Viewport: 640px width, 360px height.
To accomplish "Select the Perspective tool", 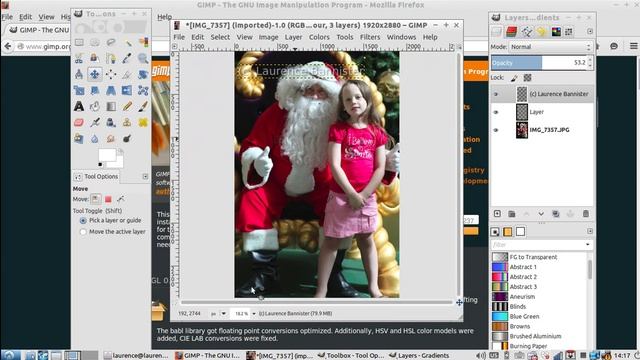I will (111, 90).
